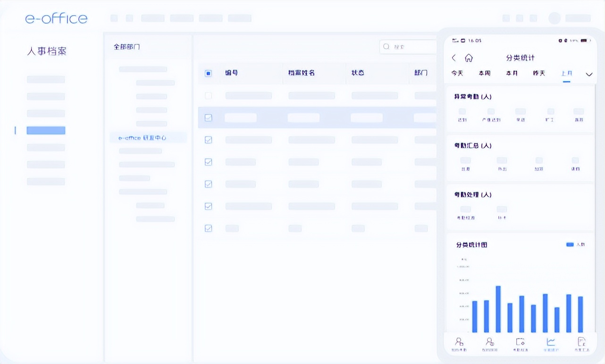This screenshot has width=605, height=364.
Task: Click the blue 人数 legend swatch
Action: point(570,245)
